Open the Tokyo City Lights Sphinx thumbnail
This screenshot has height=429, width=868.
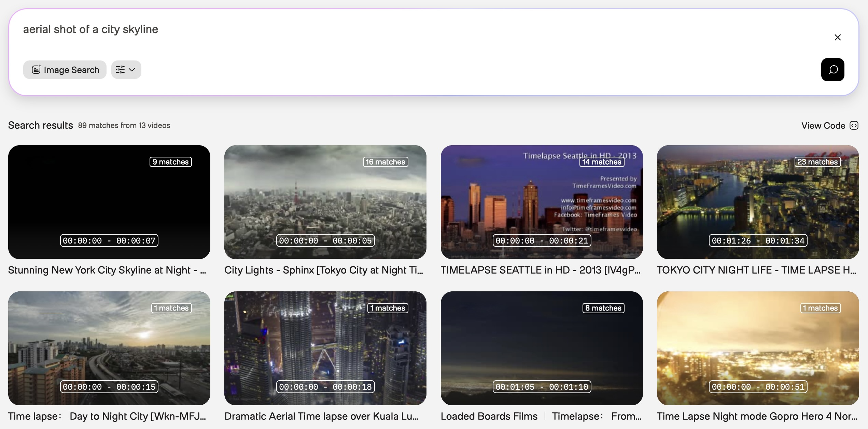click(325, 202)
